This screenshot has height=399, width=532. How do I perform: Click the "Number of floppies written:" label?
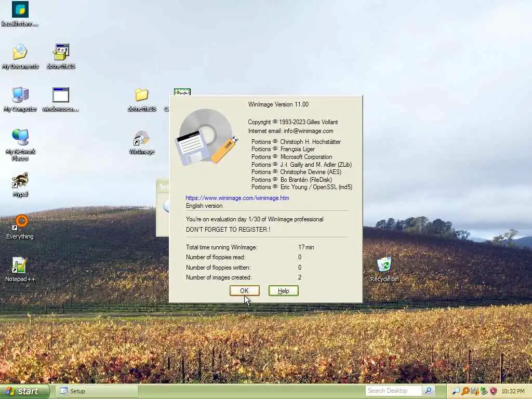coord(218,268)
